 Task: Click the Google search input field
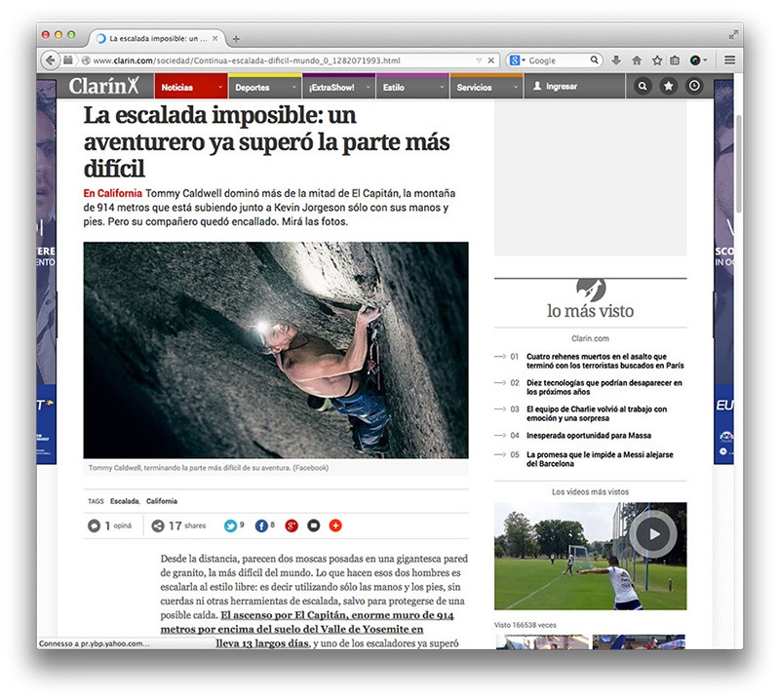tap(558, 60)
